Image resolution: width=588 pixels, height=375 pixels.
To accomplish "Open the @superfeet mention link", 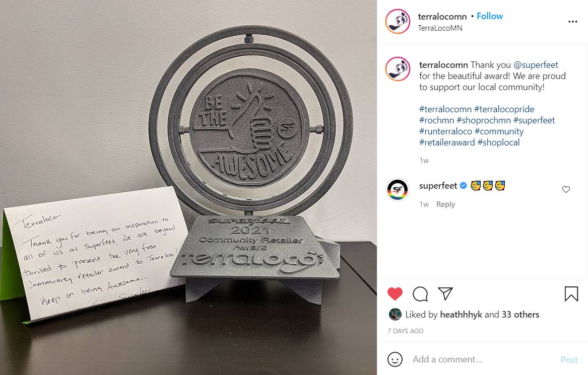I will pyautogui.click(x=536, y=65).
